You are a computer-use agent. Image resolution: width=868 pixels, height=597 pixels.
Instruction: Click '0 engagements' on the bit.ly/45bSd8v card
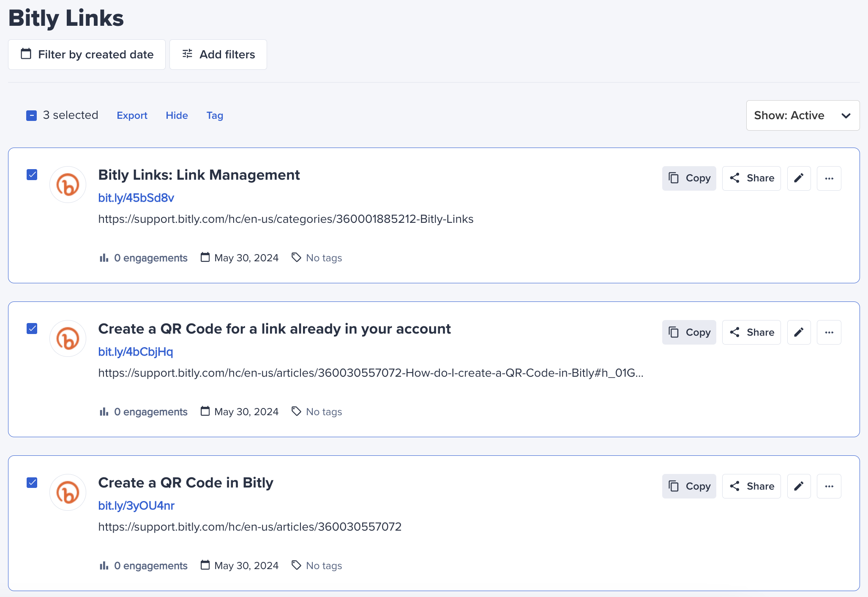(x=151, y=258)
